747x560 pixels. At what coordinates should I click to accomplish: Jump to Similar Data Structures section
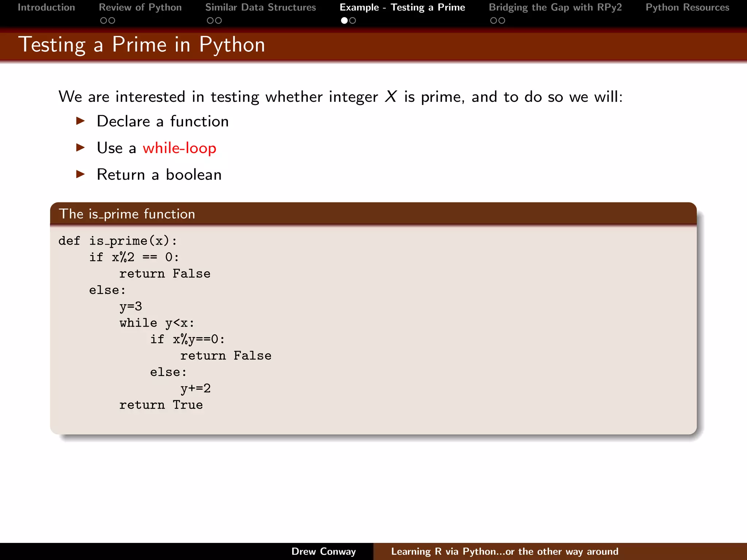[260, 8]
